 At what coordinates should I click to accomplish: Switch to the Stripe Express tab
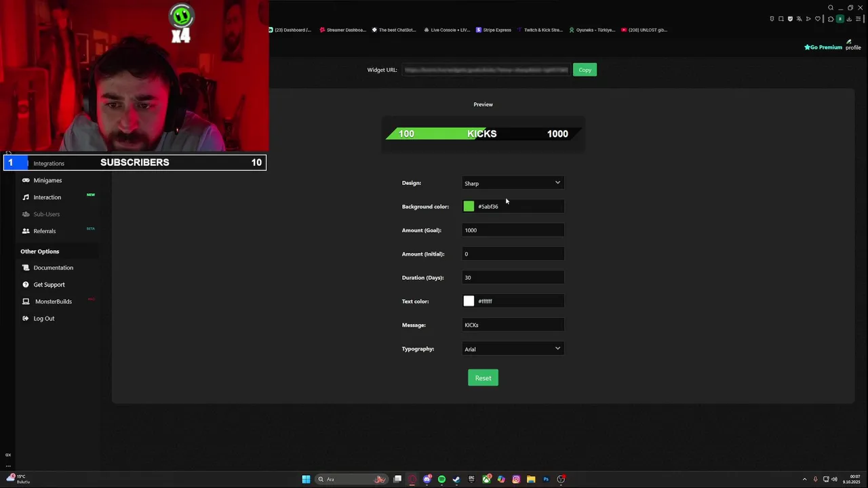(x=494, y=30)
